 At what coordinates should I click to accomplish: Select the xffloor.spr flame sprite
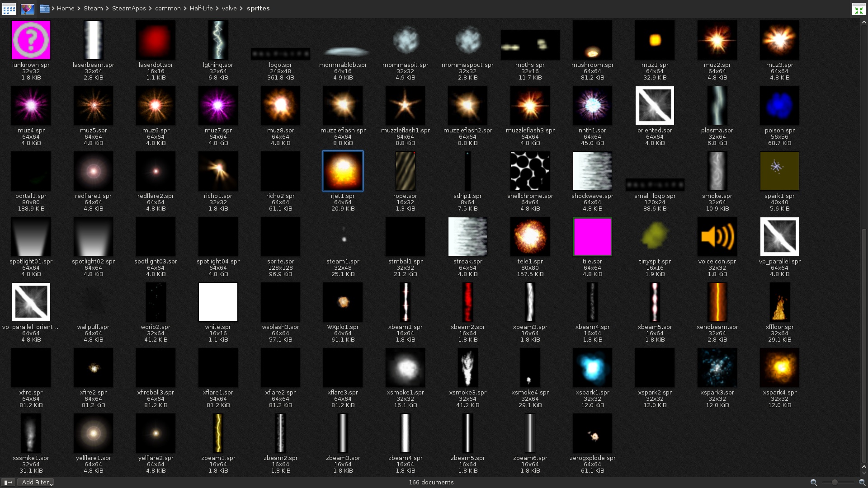(779, 302)
